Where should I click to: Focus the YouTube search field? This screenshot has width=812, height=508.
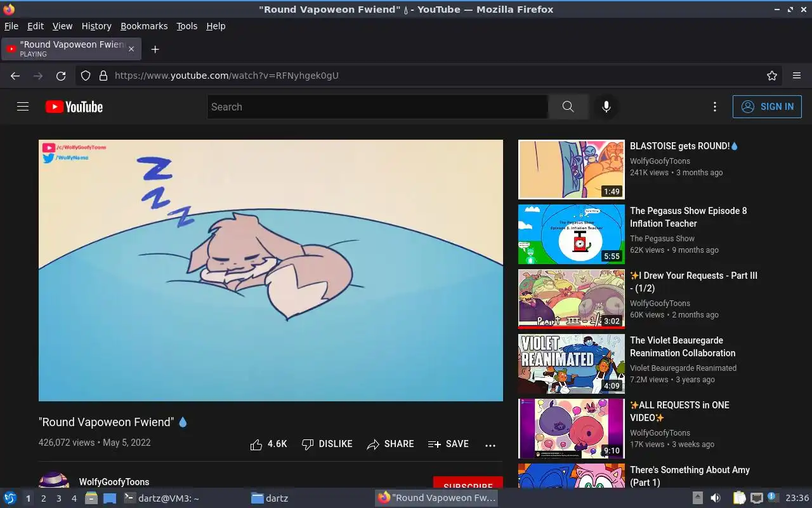(x=377, y=107)
